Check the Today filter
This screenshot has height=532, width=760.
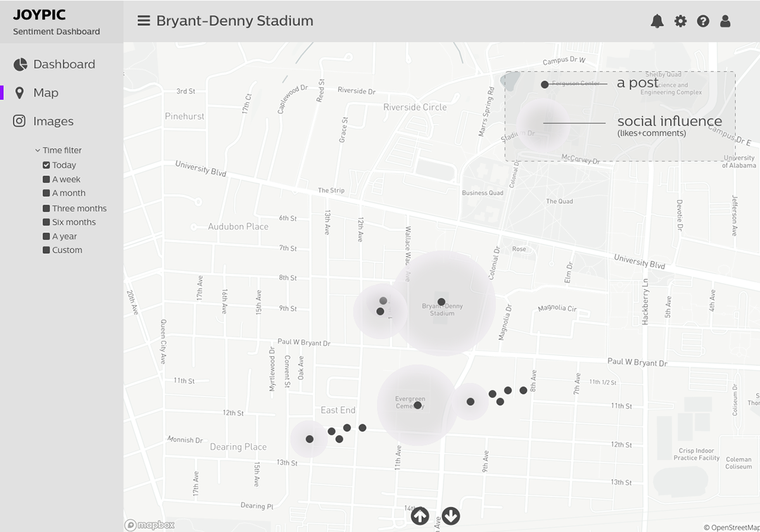coord(46,165)
